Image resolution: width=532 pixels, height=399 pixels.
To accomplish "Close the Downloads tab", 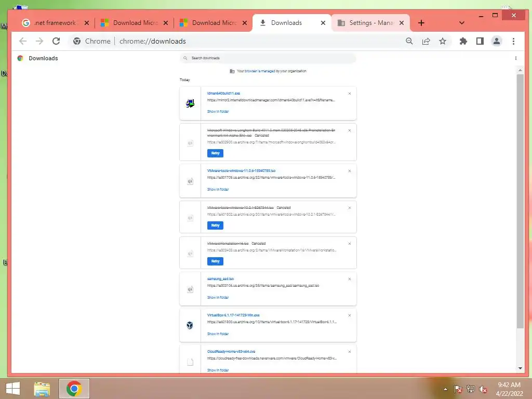I will click(x=323, y=23).
